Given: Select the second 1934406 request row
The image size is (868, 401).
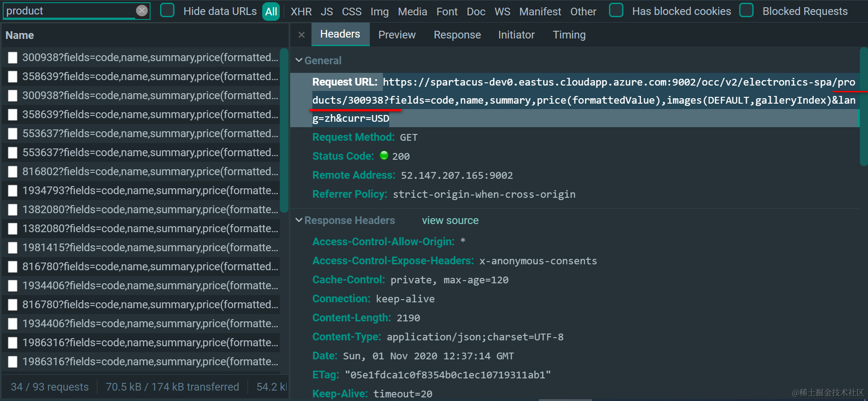Looking at the screenshot, I should 141,324.
